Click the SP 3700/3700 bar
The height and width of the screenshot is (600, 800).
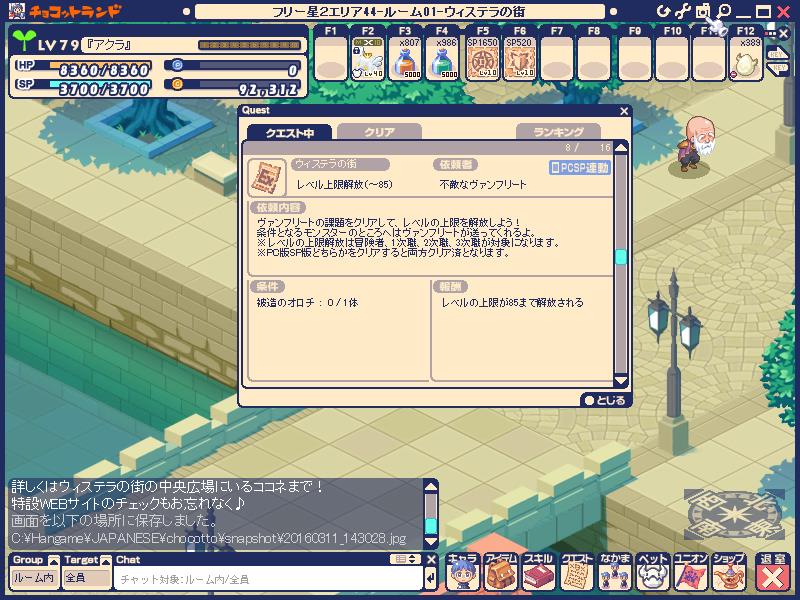(83, 88)
